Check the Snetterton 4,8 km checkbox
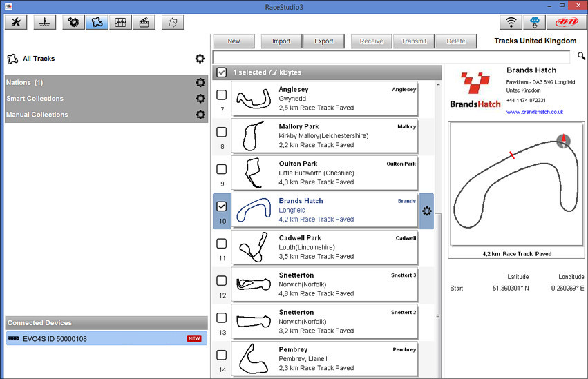 pos(222,280)
